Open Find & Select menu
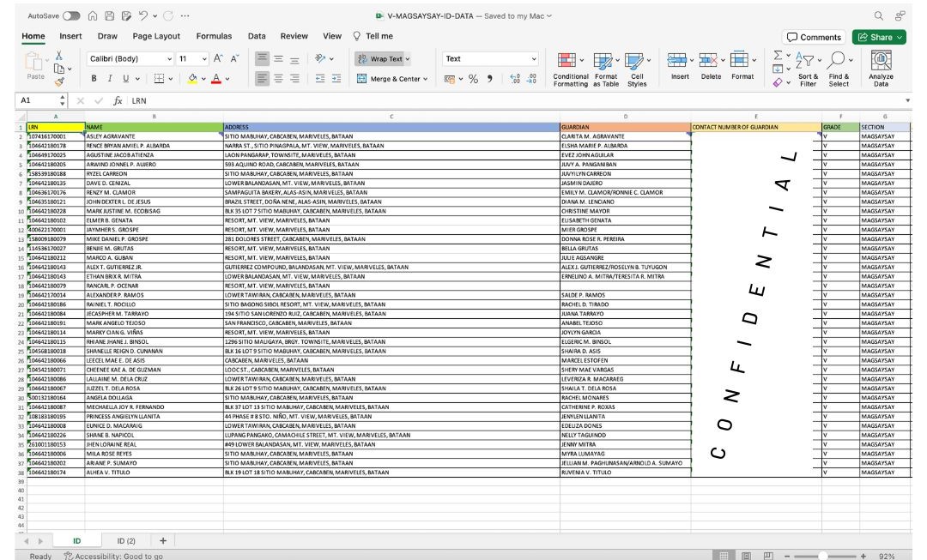 (839, 69)
